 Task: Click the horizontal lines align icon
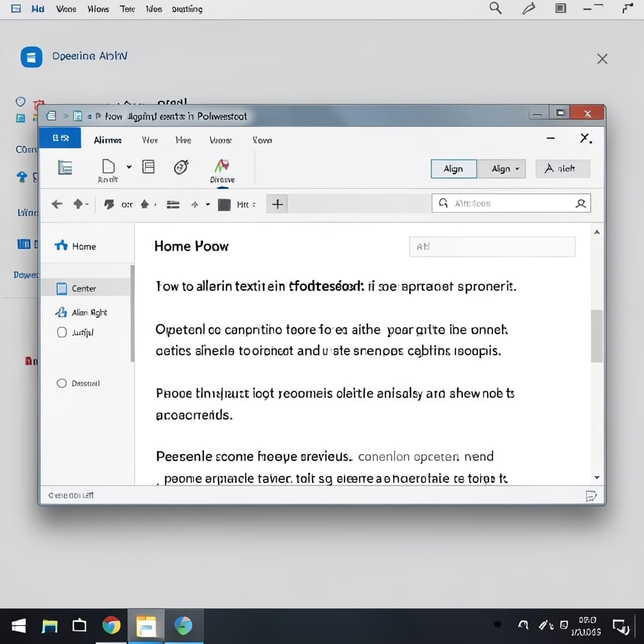point(173,204)
